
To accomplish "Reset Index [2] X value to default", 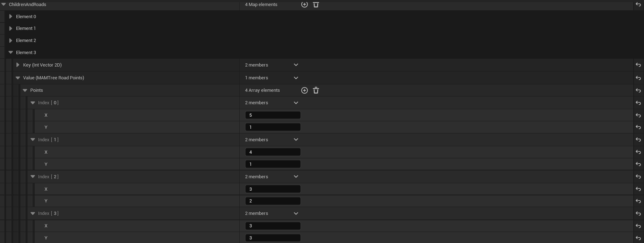I will 638,189.
